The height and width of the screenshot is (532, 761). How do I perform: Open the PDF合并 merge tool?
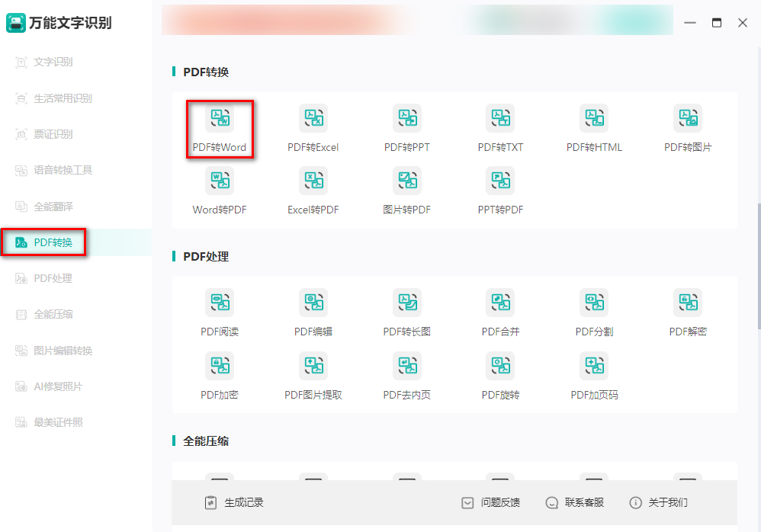[x=501, y=312]
